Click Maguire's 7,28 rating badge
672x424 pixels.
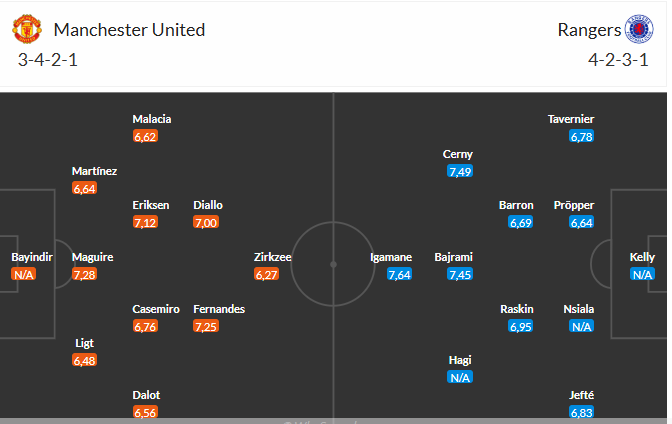pos(85,274)
